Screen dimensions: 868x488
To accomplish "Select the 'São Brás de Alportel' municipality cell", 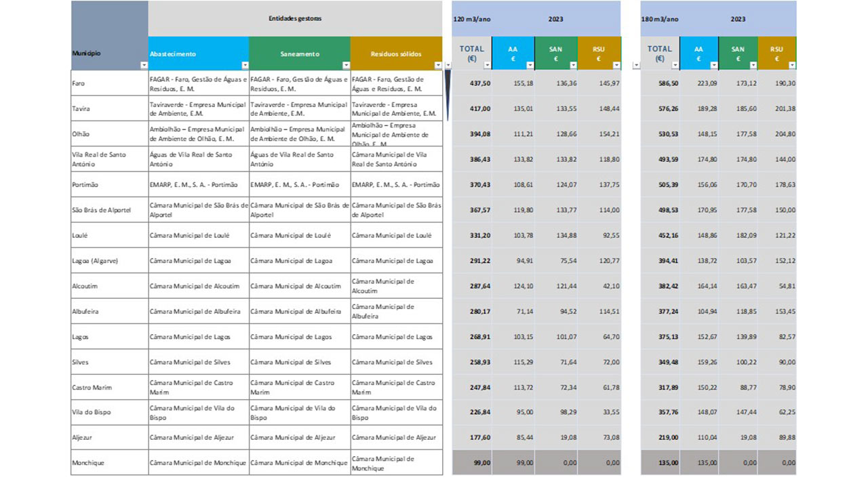I will click(x=109, y=209).
